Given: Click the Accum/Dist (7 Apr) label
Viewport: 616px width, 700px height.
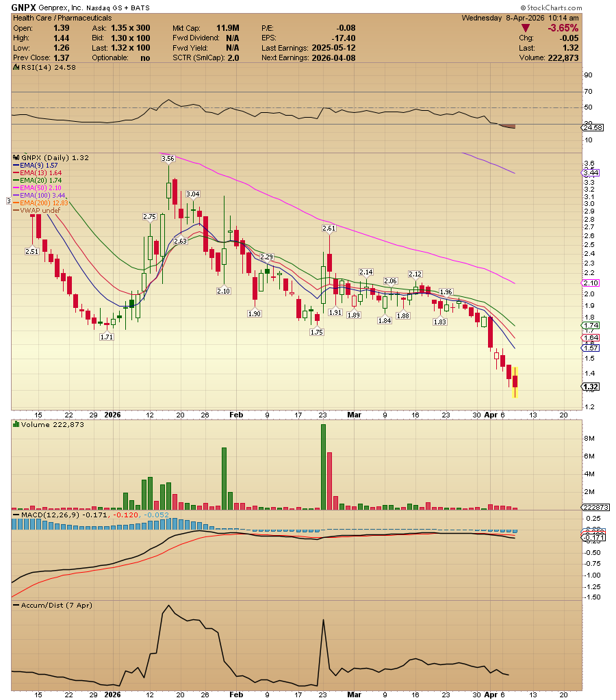Looking at the screenshot, I should pos(56,606).
